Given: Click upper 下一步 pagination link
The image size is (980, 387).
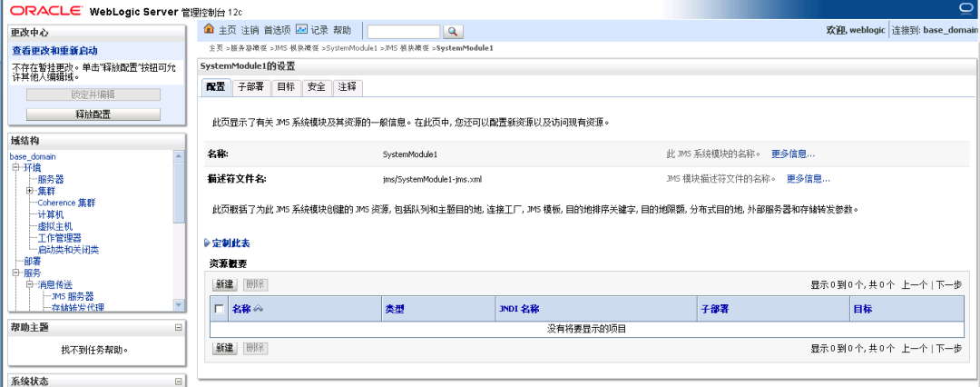Looking at the screenshot, I should pos(949,285).
